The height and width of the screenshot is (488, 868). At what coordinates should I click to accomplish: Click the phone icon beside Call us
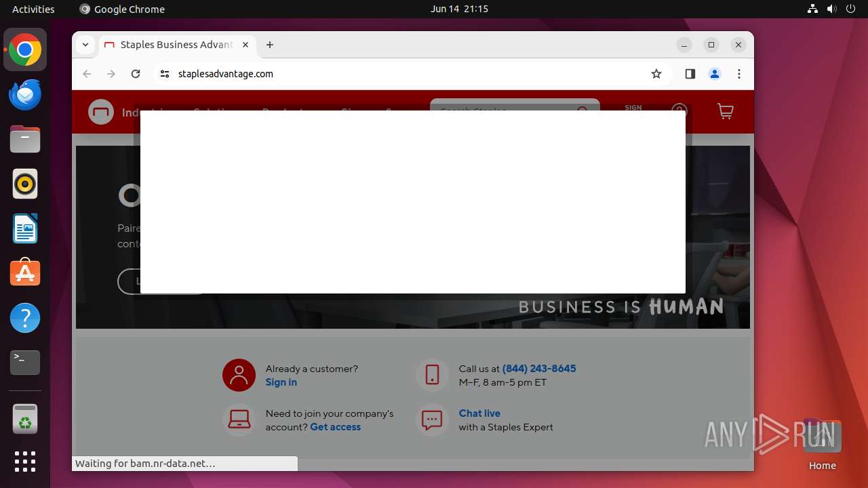click(432, 375)
